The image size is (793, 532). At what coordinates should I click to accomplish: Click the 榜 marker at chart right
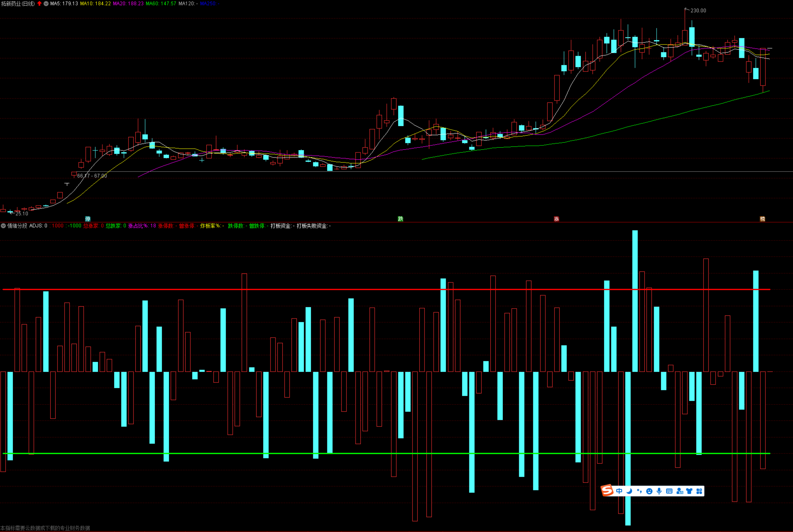pos(763,219)
